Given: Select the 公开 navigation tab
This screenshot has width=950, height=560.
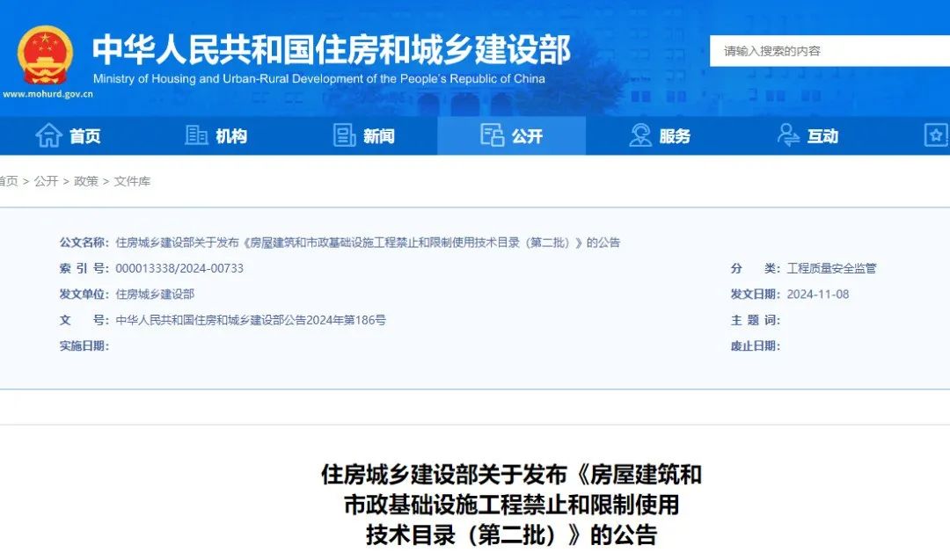Looking at the screenshot, I should point(511,135).
